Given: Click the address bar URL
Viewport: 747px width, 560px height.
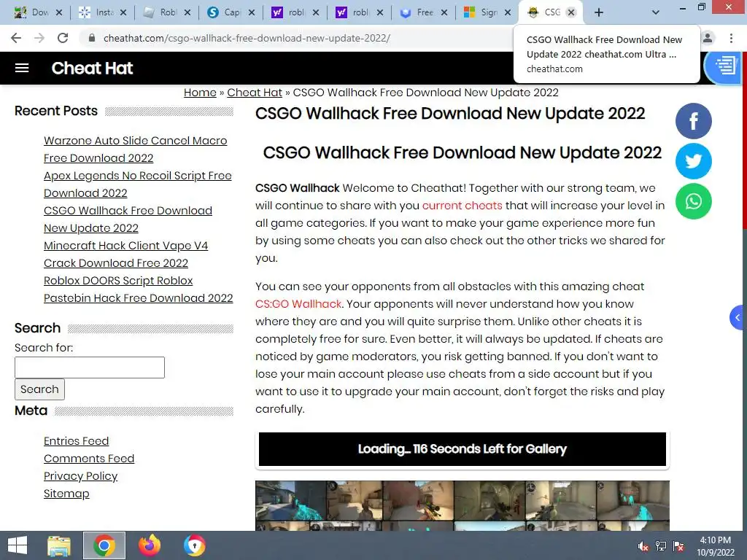Looking at the screenshot, I should pos(247,38).
